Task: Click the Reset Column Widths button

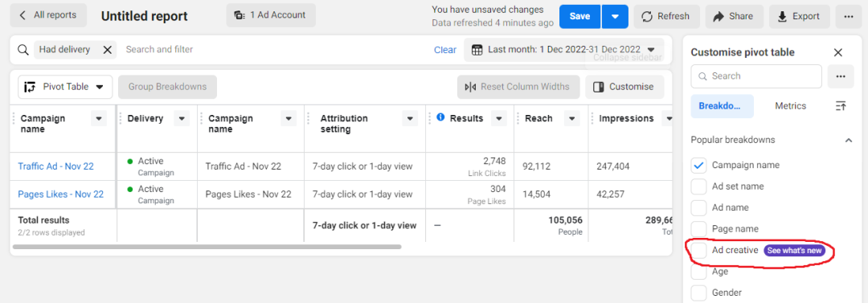Action: [518, 87]
